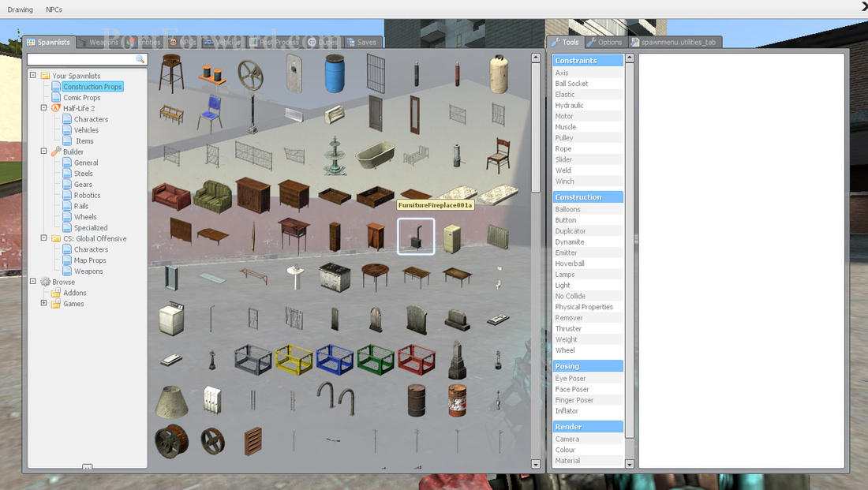The width and height of the screenshot is (868, 490).
Task: Choose the Thruster tool
Action: (588, 329)
